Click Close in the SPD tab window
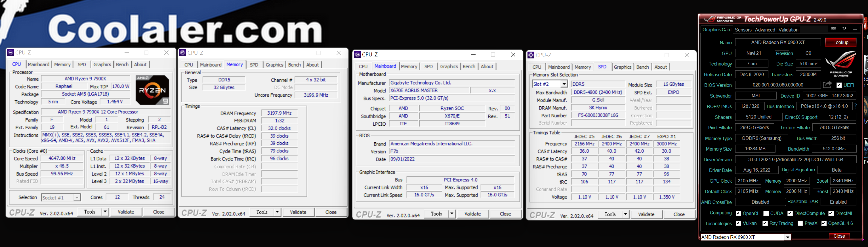The image size is (868, 247). click(x=679, y=214)
